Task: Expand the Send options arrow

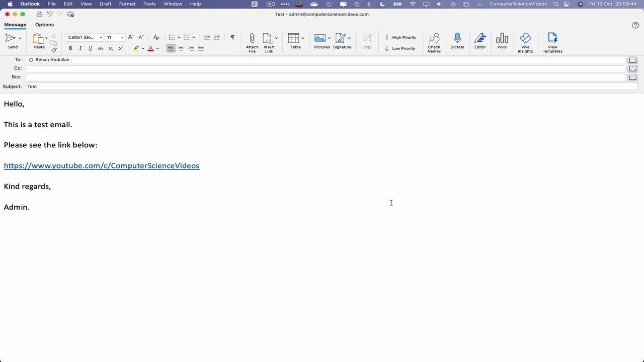Action: tap(20, 38)
